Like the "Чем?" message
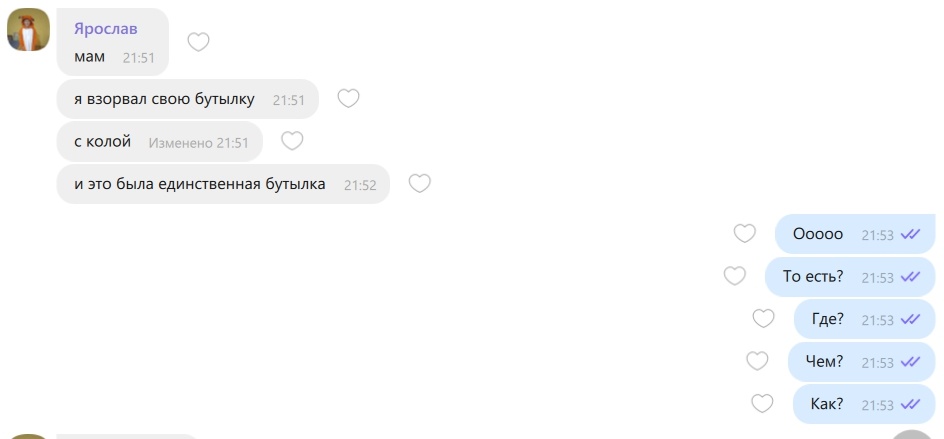 click(757, 361)
